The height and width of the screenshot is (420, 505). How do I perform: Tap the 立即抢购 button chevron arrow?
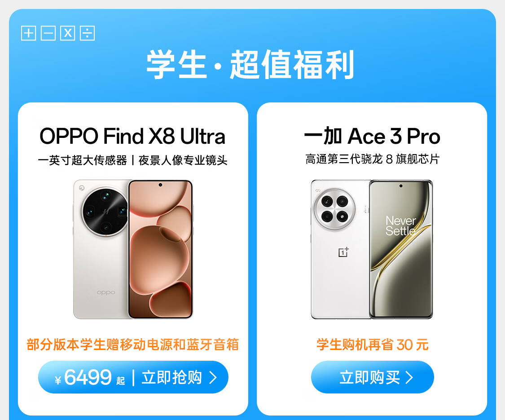[x=213, y=377]
